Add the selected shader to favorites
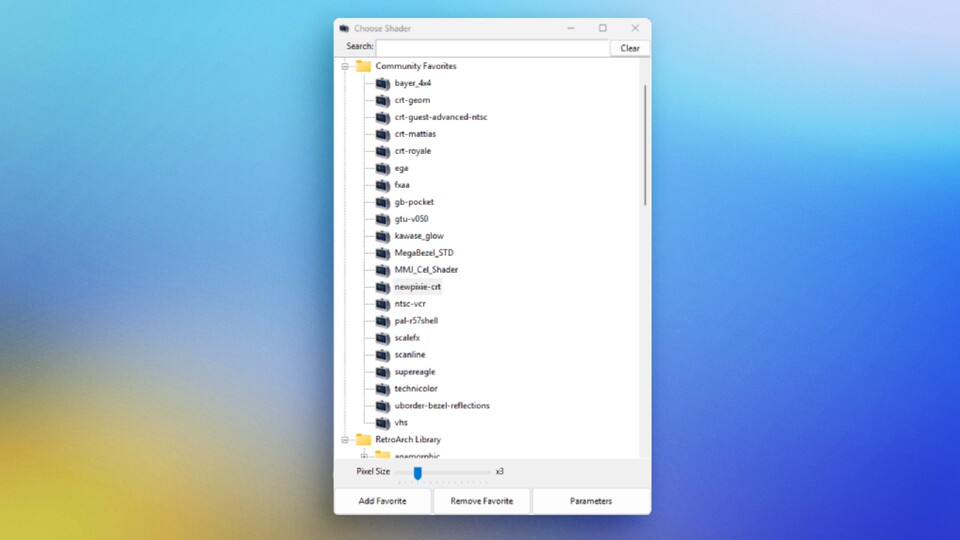This screenshot has width=960, height=540. click(x=383, y=501)
